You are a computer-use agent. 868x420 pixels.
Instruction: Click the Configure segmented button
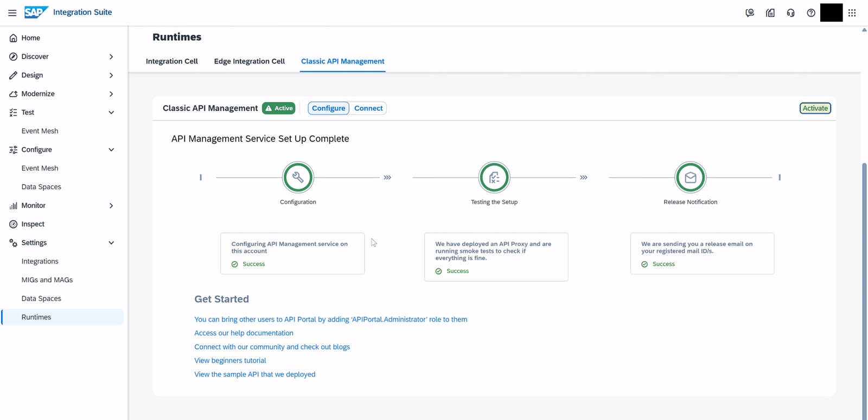point(329,108)
